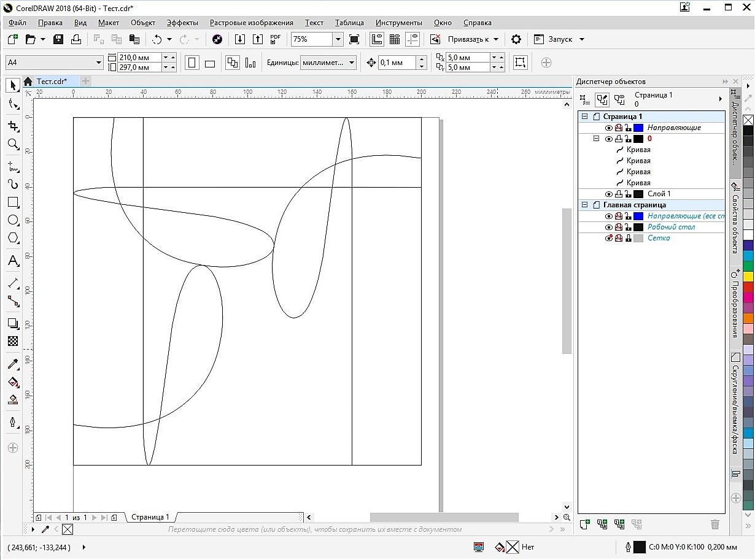Select the Color Eyedropper tool in the toolbox
The height and width of the screenshot is (560, 755).
tap(12, 364)
